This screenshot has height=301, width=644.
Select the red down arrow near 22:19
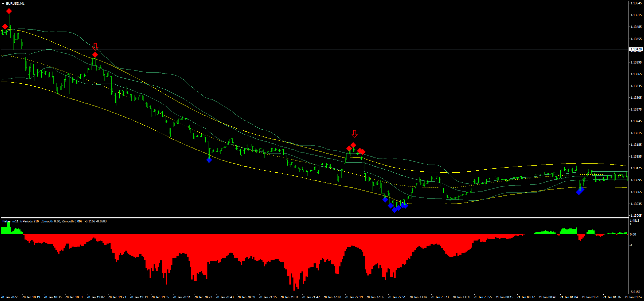pos(355,134)
